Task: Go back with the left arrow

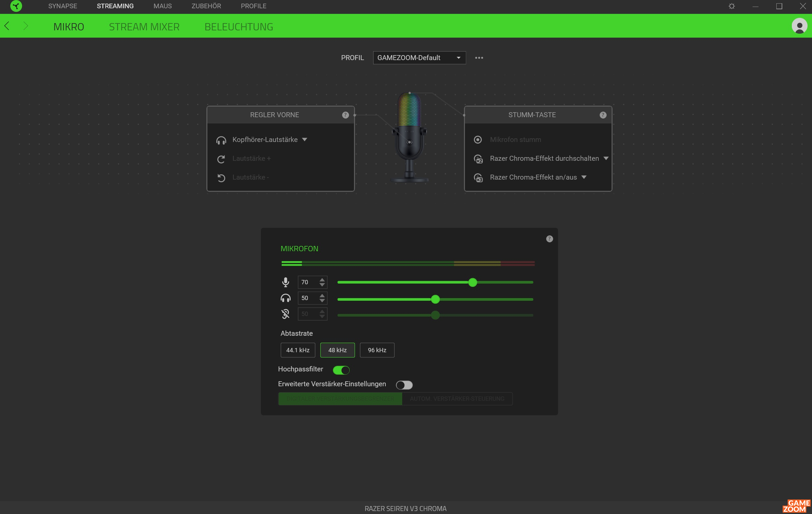Action: [7, 26]
